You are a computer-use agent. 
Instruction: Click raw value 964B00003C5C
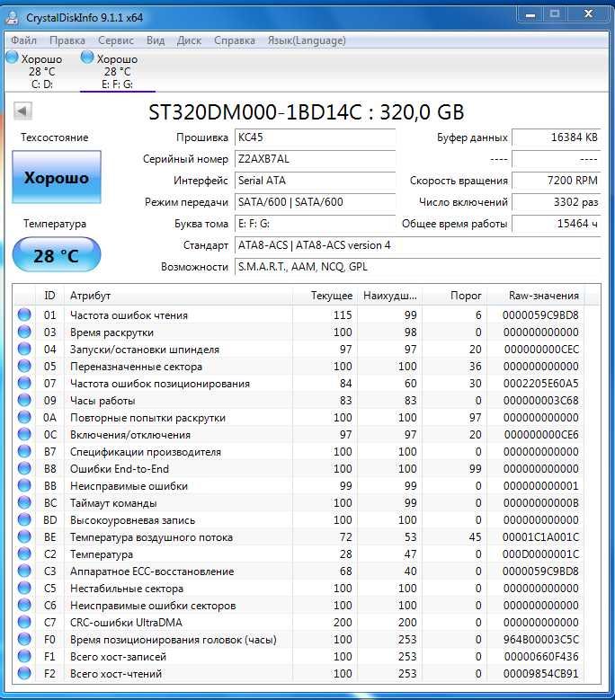(x=541, y=639)
